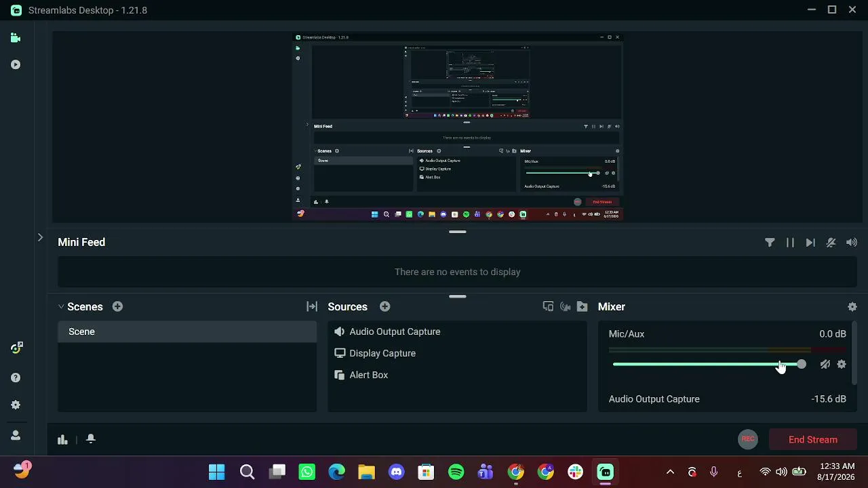
Task: Click the Mic/Aux volume slider track
Action: 707,365
